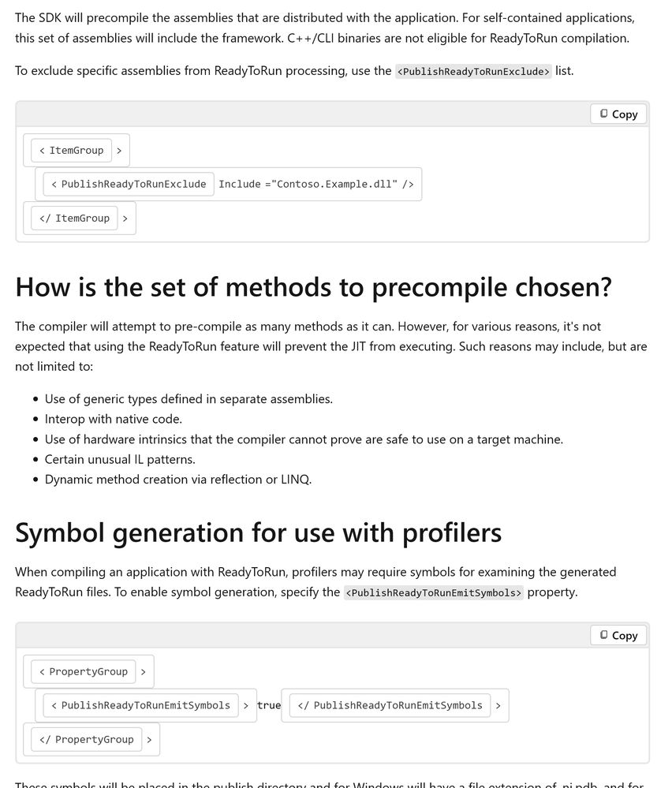The height and width of the screenshot is (788, 672).
Task: Copy the ItemGroup code snippet
Action: tap(618, 114)
